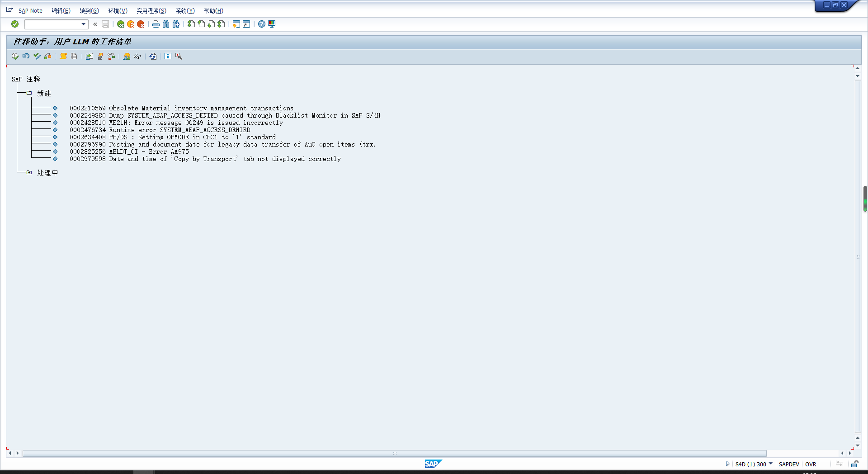Click the Find Next binoculars-plus icon

176,24
